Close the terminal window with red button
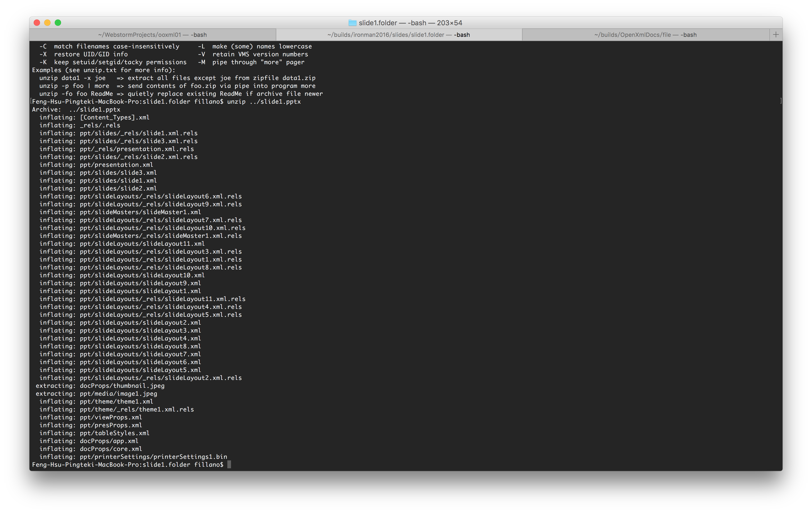The width and height of the screenshot is (812, 513). pyautogui.click(x=37, y=23)
